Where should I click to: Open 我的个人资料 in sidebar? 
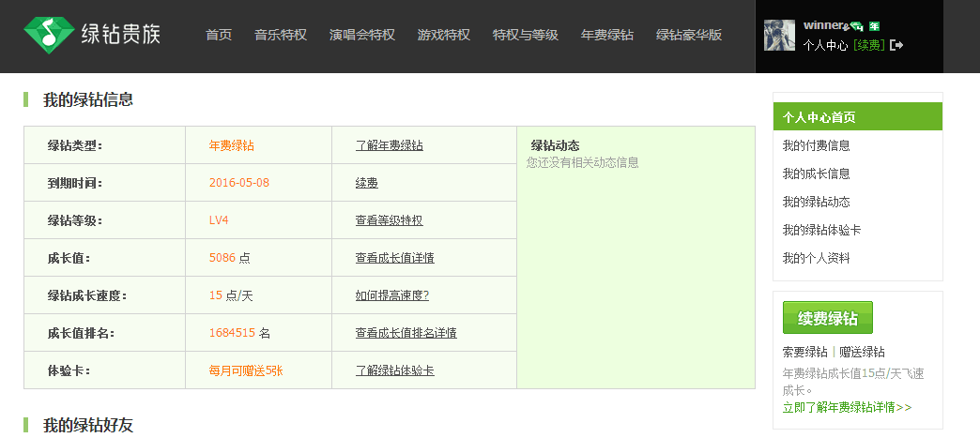pos(817,258)
